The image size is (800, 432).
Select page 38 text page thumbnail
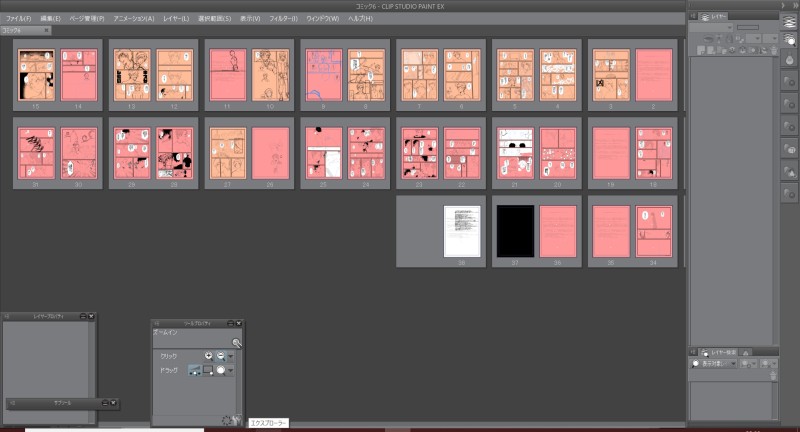[462, 231]
